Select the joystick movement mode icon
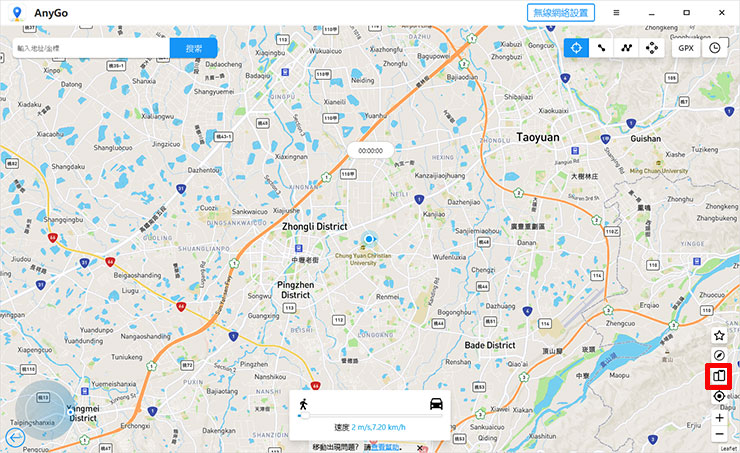The height and width of the screenshot is (453, 740). pos(652,48)
